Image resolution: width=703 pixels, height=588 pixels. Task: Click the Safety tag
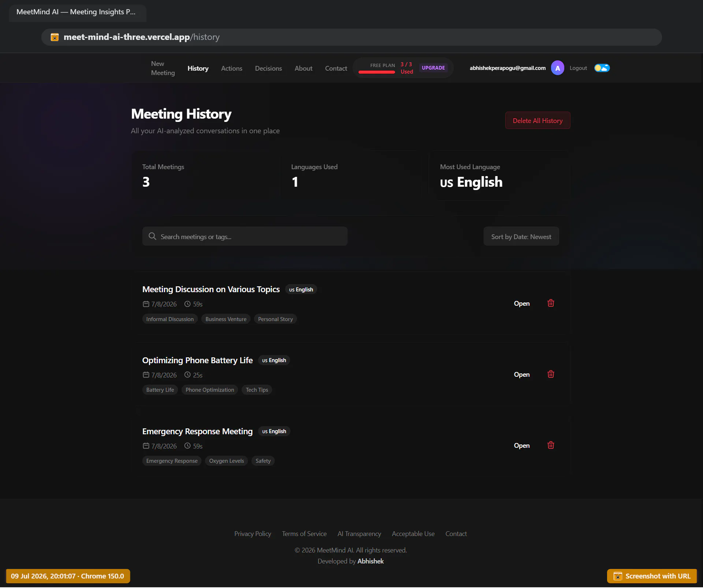263,461
